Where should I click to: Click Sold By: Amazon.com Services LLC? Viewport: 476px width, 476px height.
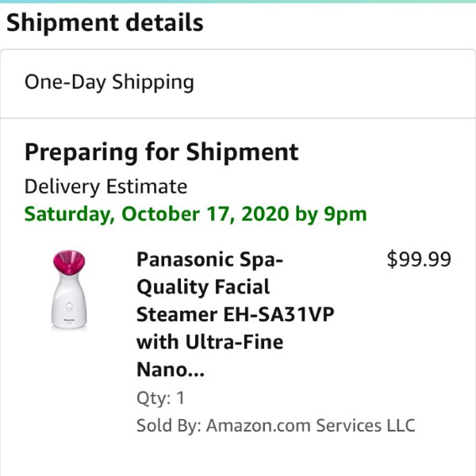click(275, 425)
